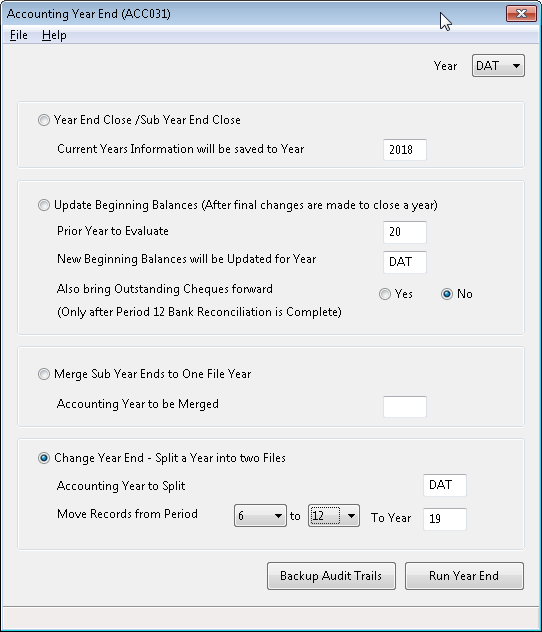This screenshot has width=542, height=632.
Task: Click the Prior Year to Evaluate field
Action: [x=405, y=232]
